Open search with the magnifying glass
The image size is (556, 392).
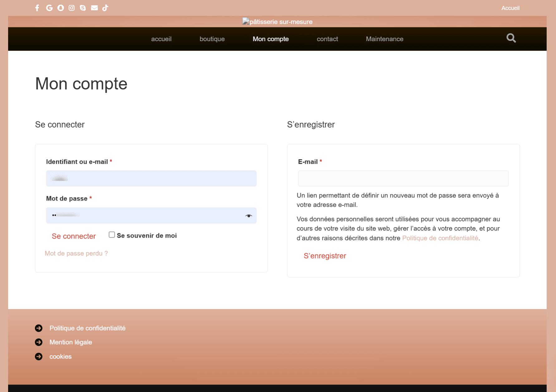(511, 38)
